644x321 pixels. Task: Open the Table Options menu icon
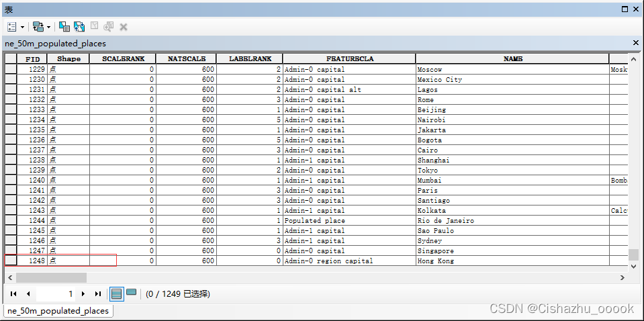coord(12,27)
